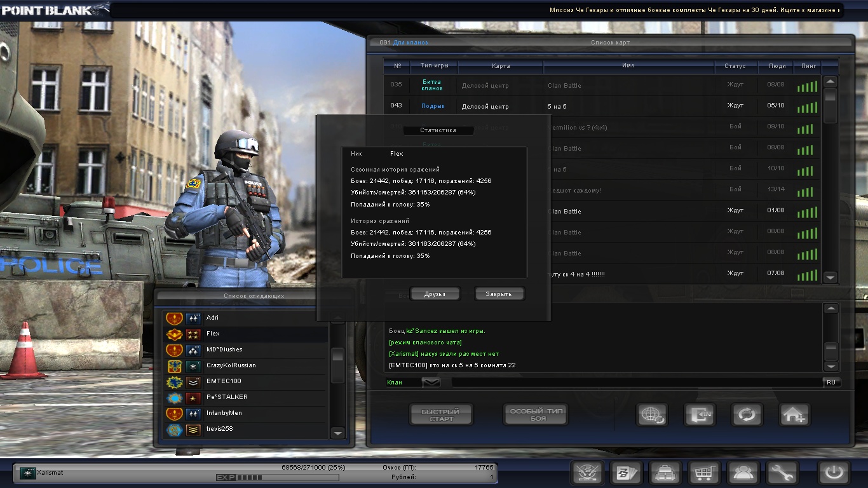Viewport: 868px width, 488px height.
Task: Toggle the RU chat language button
Action: coord(831,383)
